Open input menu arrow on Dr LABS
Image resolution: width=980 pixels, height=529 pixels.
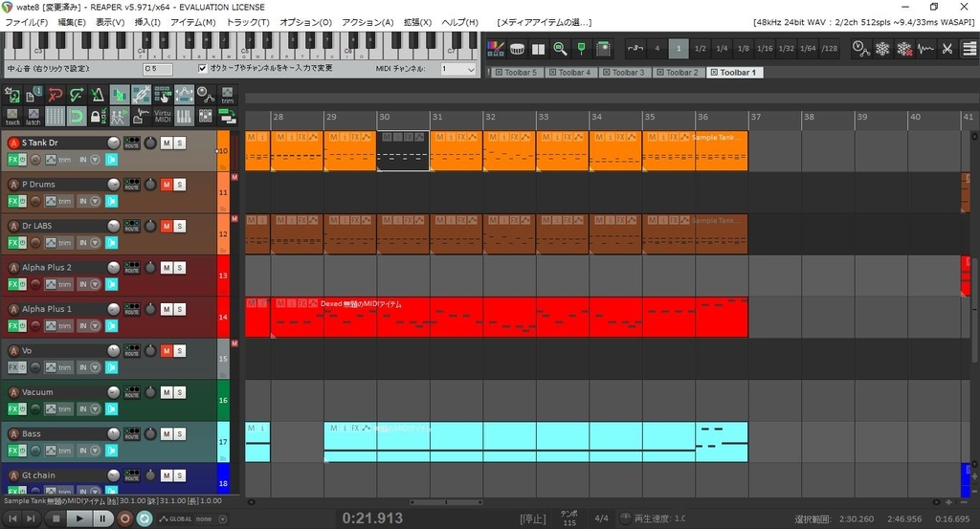tap(95, 242)
